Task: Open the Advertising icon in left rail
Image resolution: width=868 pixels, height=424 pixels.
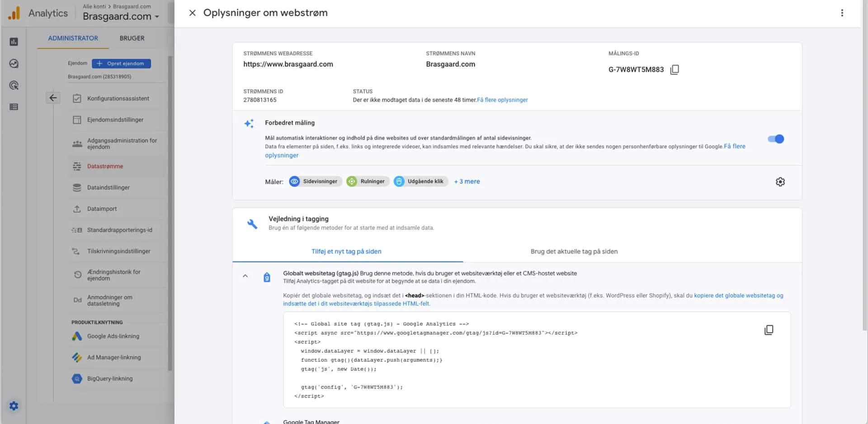Action: 14,86
